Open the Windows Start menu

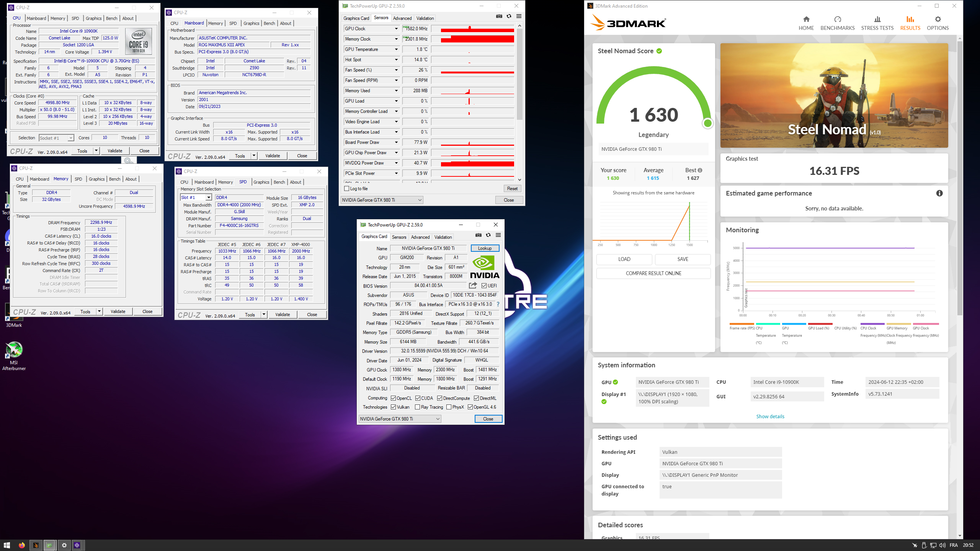coord(7,545)
